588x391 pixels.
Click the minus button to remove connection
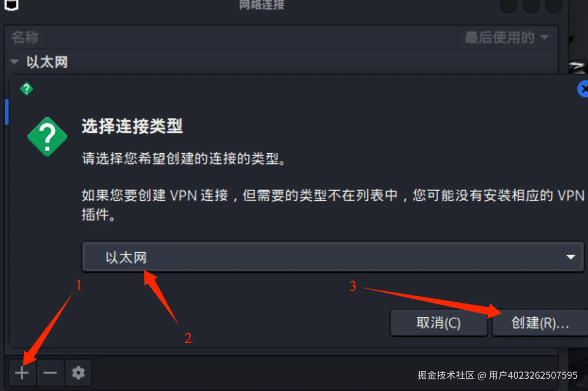50,373
